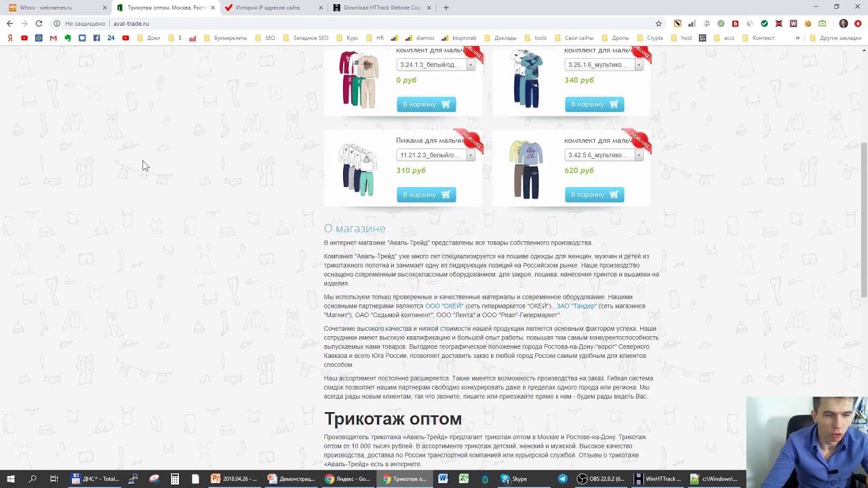The width and height of the screenshot is (868, 488).
Task: Open Microsoft Word from the taskbar
Action: pos(443,479)
